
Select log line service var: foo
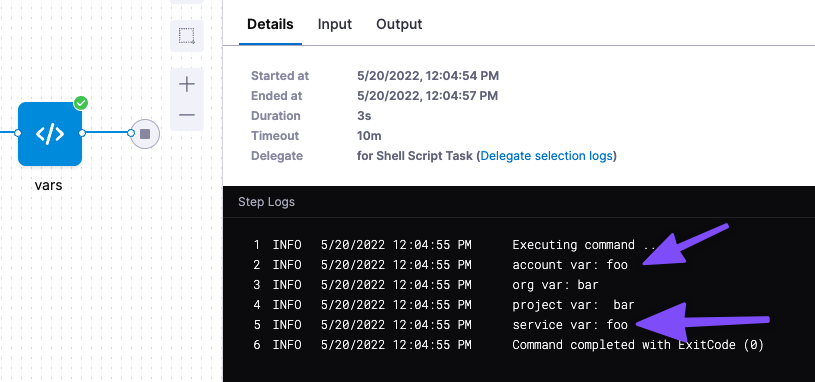click(x=441, y=325)
